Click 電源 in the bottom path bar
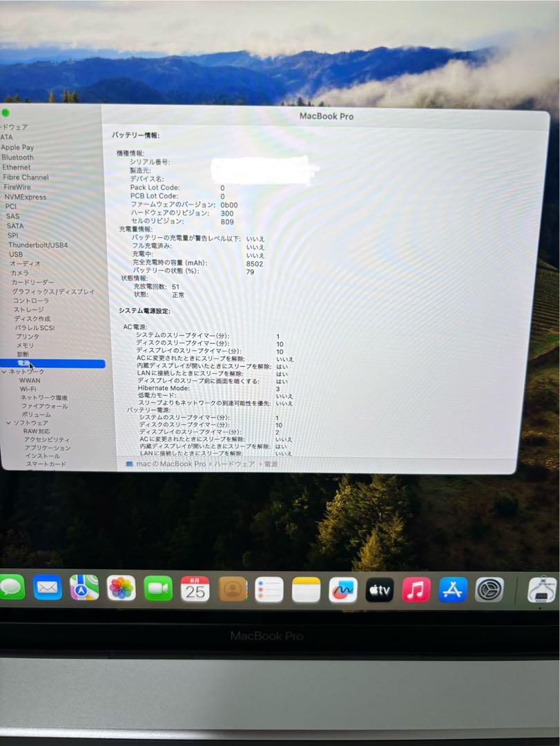 point(271,464)
